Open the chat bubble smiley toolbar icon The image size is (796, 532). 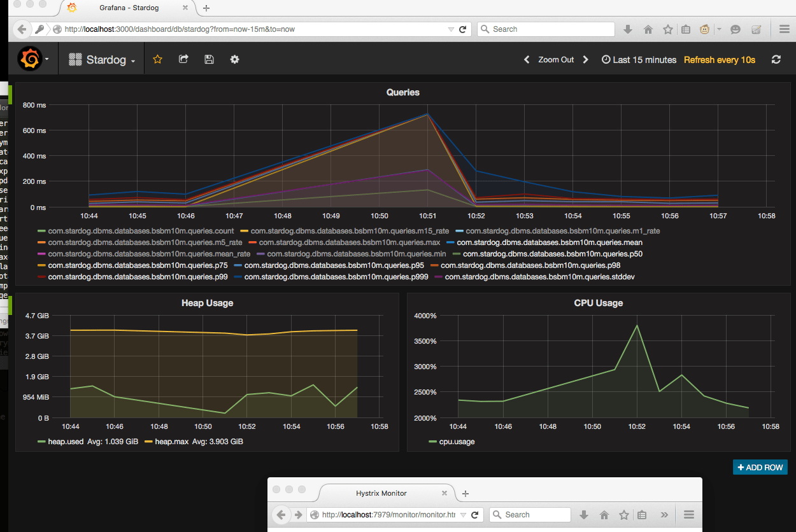(736, 29)
